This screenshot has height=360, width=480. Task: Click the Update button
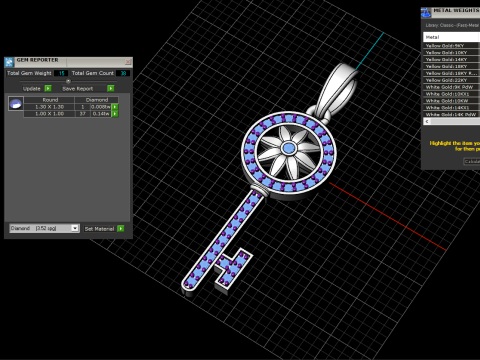pos(32,89)
